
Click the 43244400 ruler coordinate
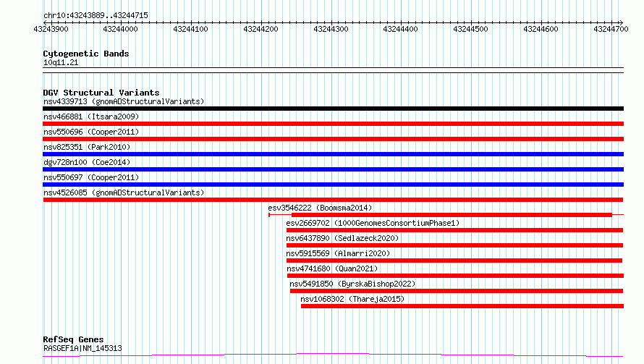[x=400, y=29]
